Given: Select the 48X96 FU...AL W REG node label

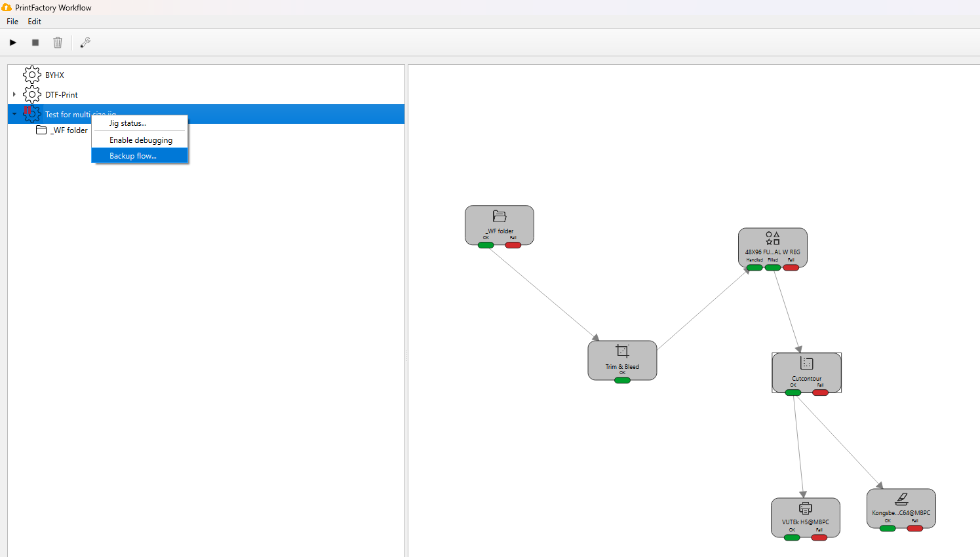Looking at the screenshot, I should [773, 252].
